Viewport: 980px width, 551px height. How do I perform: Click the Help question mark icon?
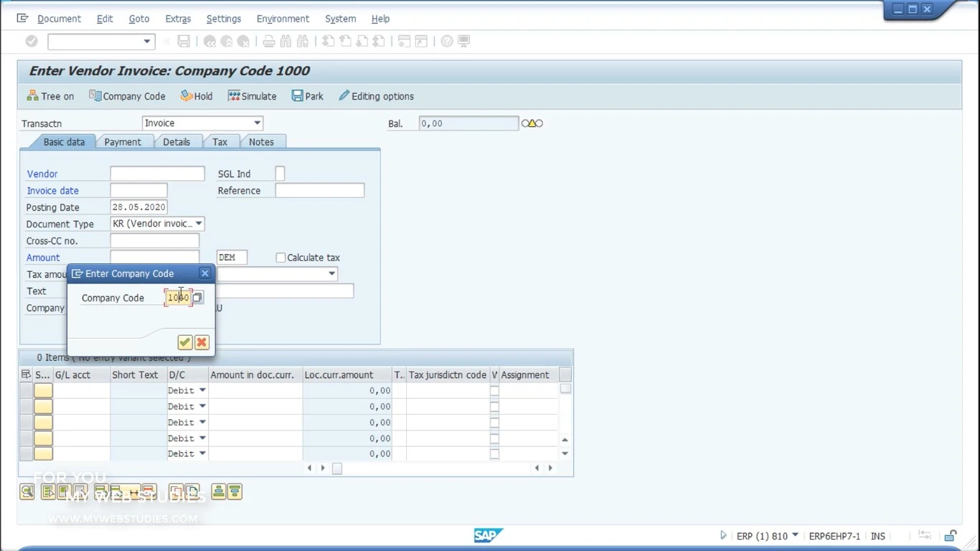click(x=447, y=42)
